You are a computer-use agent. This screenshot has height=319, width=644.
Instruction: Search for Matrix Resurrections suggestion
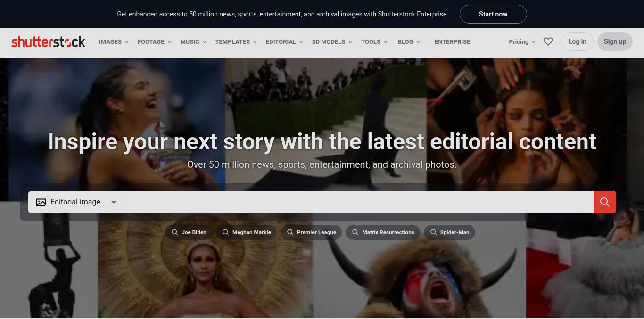(x=383, y=232)
